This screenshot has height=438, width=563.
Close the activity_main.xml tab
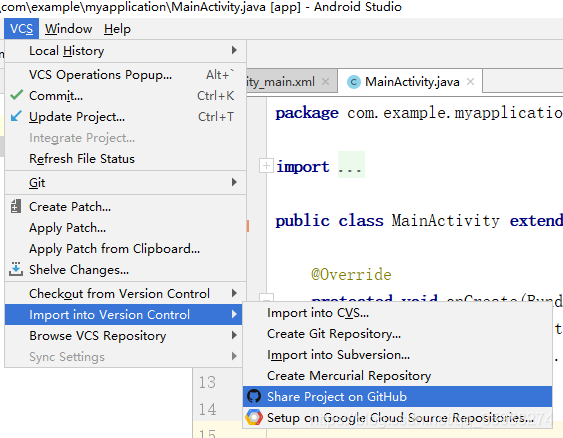click(x=325, y=81)
